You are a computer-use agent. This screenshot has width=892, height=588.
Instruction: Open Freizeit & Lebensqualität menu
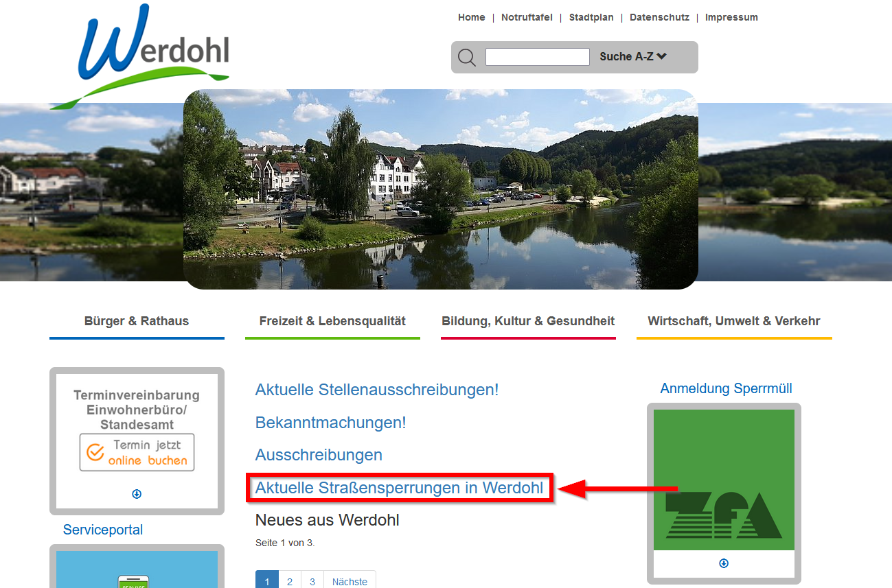click(x=332, y=321)
